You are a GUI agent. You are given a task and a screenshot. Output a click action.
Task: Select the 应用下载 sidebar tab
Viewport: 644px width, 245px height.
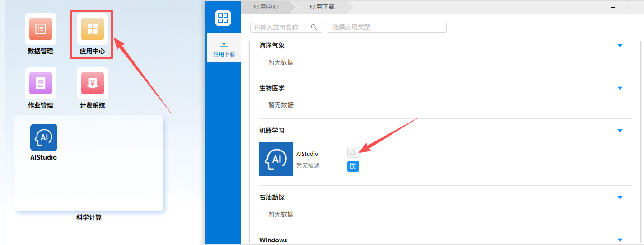click(224, 48)
